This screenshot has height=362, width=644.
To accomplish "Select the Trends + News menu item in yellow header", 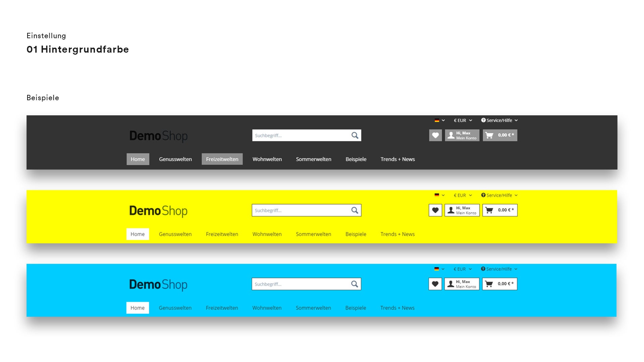I will [x=397, y=234].
